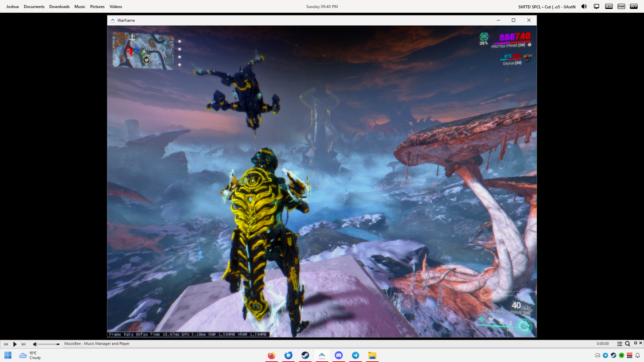Click the Discord tray icon
Screen dimensions: 644x362
(x=597, y=355)
